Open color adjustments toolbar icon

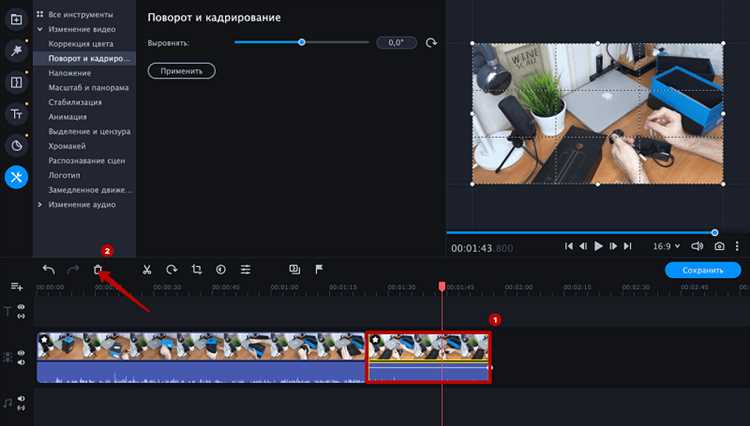(x=221, y=270)
